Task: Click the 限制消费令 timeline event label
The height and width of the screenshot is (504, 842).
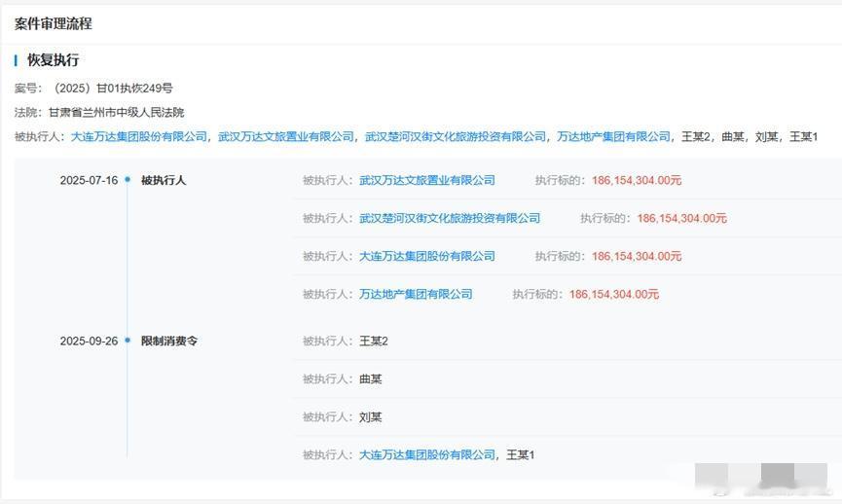Action: (169, 341)
